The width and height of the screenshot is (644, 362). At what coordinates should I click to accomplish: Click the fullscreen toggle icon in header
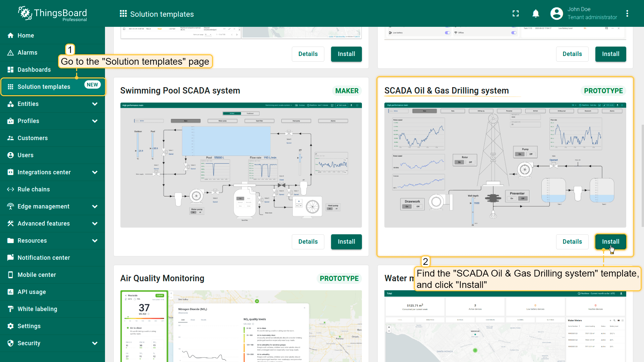tap(516, 13)
